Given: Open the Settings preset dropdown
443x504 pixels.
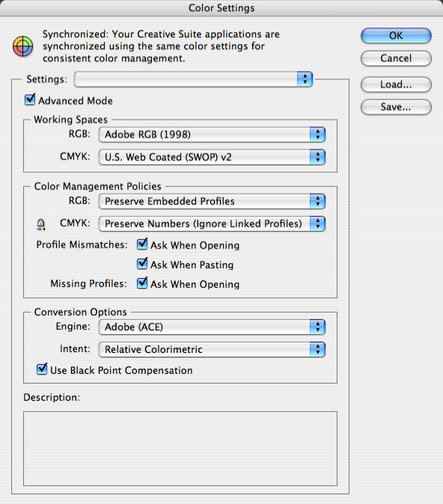Looking at the screenshot, I should pos(193,79).
